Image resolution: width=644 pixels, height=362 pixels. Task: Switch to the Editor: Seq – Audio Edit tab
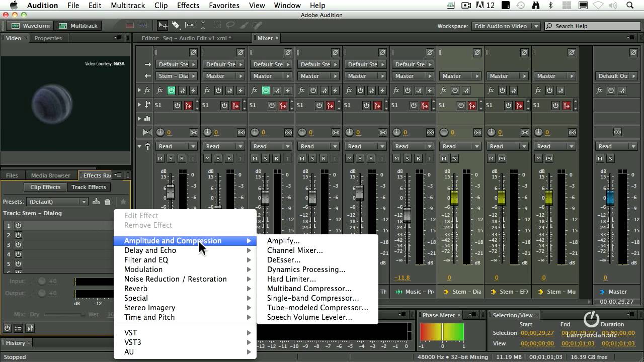(x=186, y=38)
